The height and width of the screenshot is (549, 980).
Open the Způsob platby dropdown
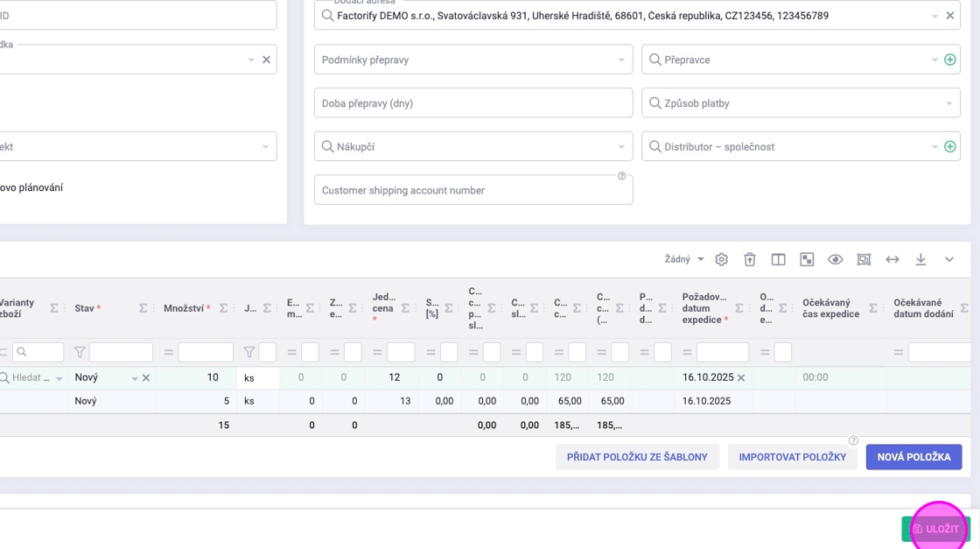click(x=801, y=103)
